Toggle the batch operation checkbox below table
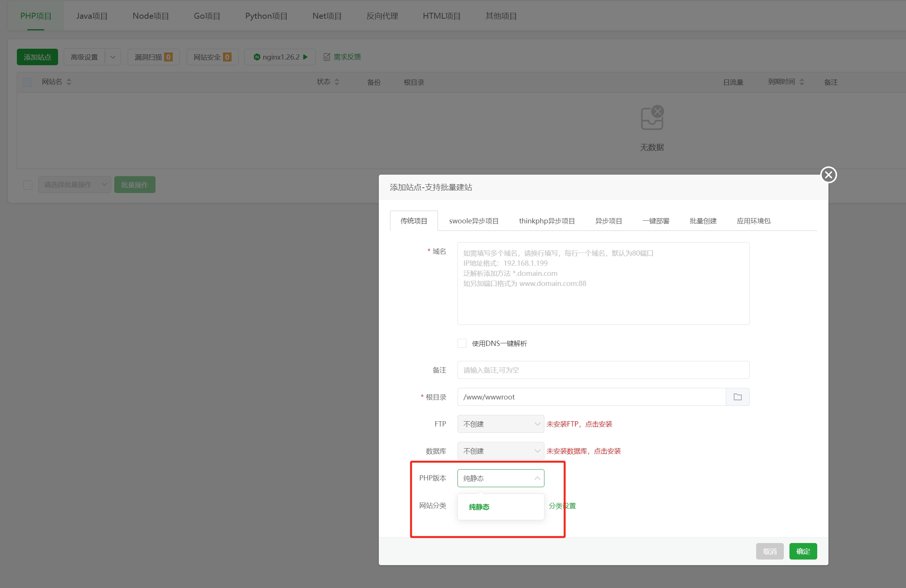Screen dimensions: 906x588 (x=27, y=185)
